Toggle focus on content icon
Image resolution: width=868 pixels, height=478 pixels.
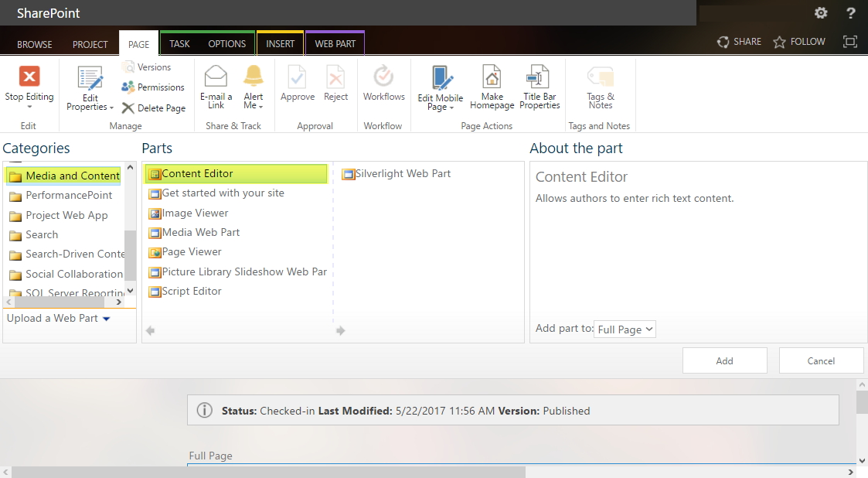coord(849,42)
